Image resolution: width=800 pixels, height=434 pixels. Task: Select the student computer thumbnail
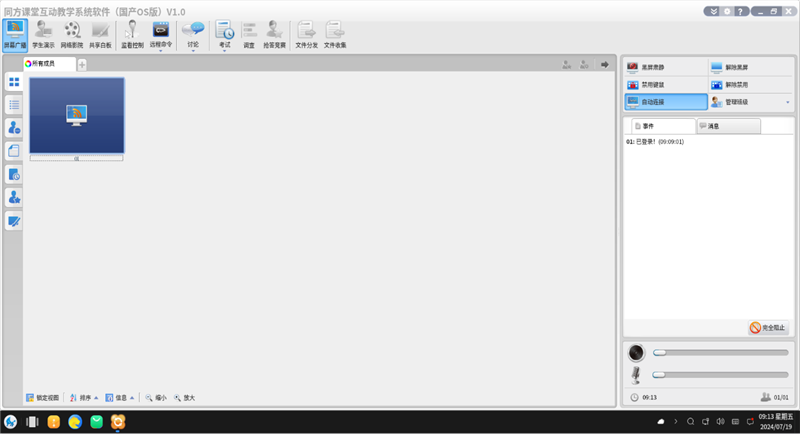tap(77, 115)
